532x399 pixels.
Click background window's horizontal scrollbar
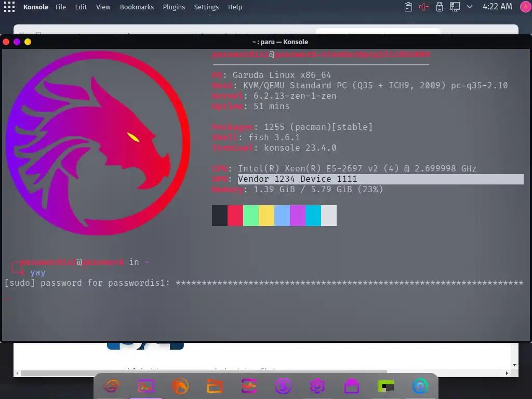[x=204, y=373]
